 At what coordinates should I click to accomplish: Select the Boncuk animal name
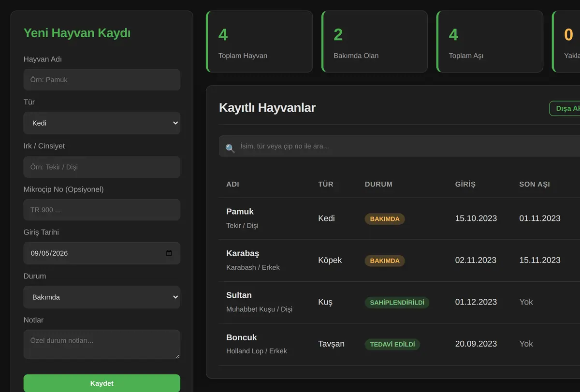pyautogui.click(x=242, y=337)
